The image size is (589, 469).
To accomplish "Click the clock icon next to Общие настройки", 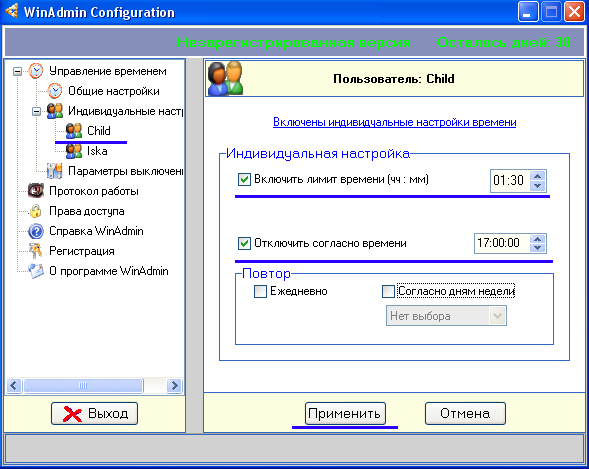I will click(x=55, y=90).
